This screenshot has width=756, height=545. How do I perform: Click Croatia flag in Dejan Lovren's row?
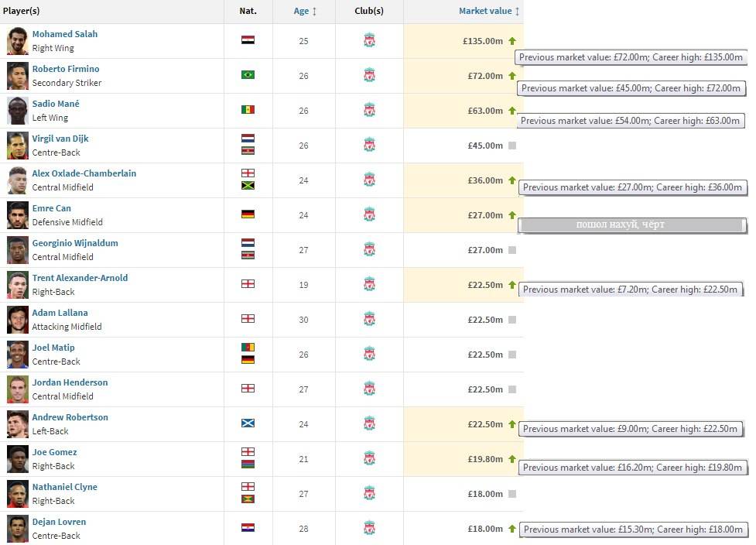248,528
